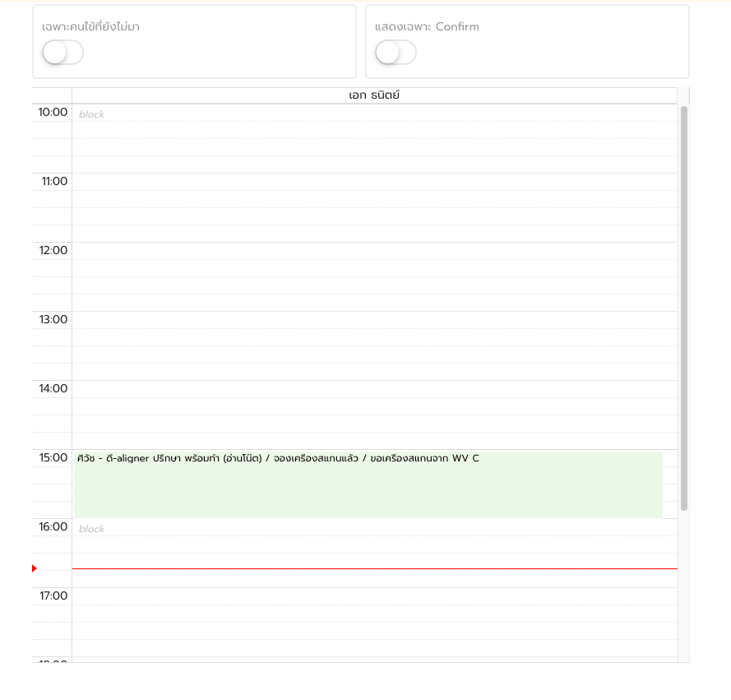Screen dimensions: 731x700
Task: Click the แสดงเฉพาะ Confirm label text
Action: point(427,26)
